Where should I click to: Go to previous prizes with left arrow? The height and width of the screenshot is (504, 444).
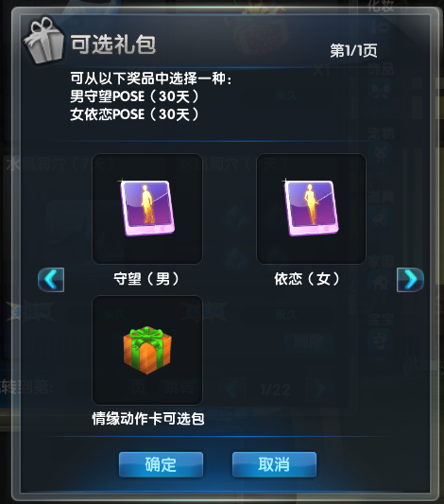[51, 280]
